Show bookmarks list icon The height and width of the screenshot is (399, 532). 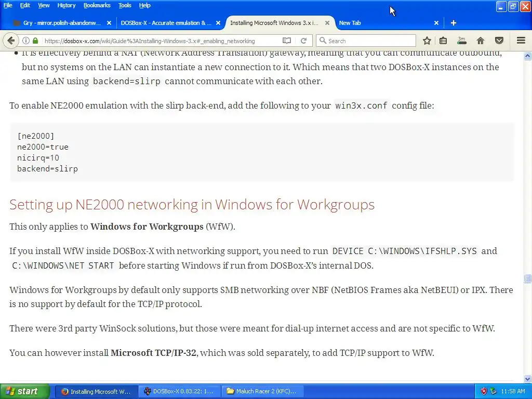[443, 41]
